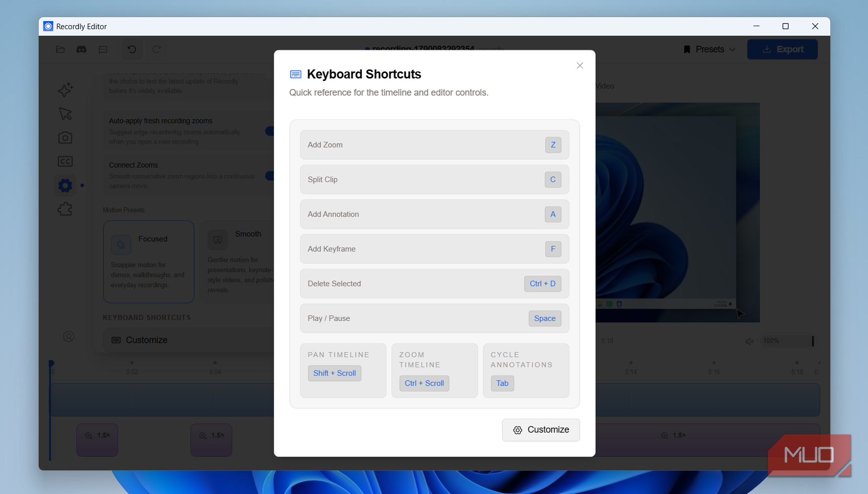This screenshot has width=868, height=494.
Task: Click the Undo arrow in the toolbar
Action: pyautogui.click(x=132, y=49)
